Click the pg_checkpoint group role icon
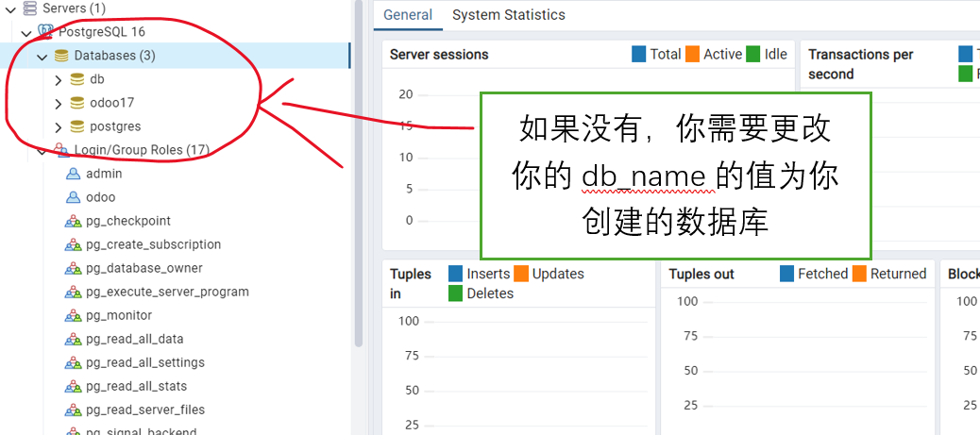The width and height of the screenshot is (980, 435). tap(73, 221)
